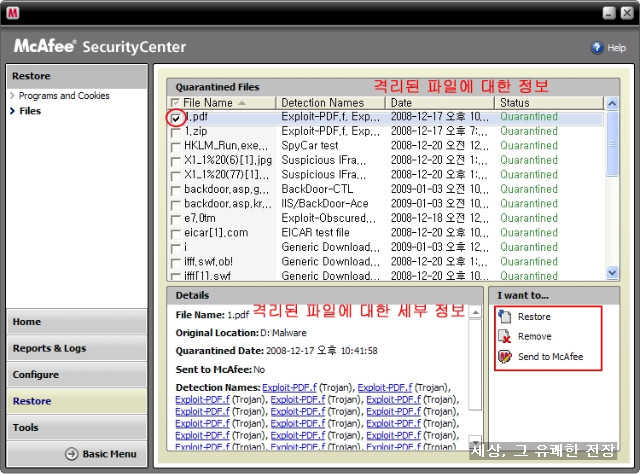Click the Restore header at sidebar top

coord(77,76)
